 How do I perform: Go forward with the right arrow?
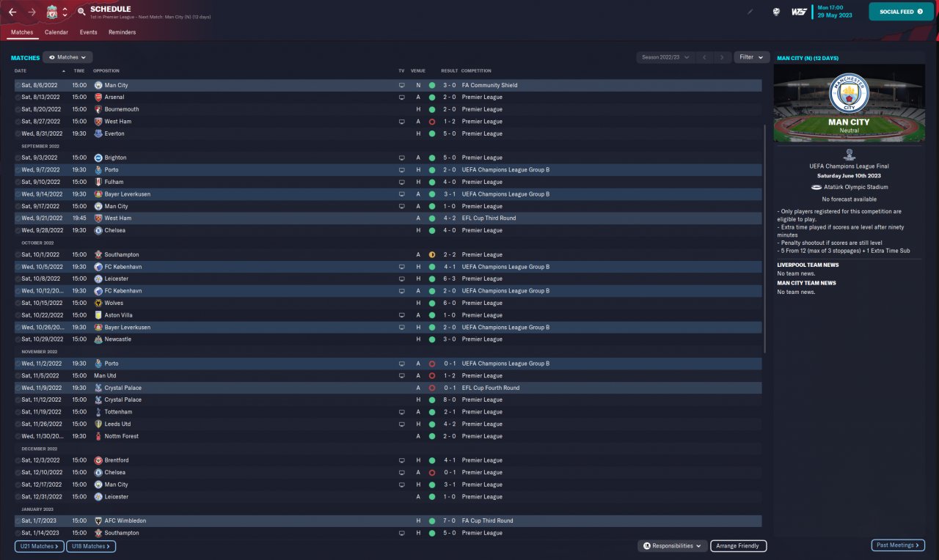point(32,12)
